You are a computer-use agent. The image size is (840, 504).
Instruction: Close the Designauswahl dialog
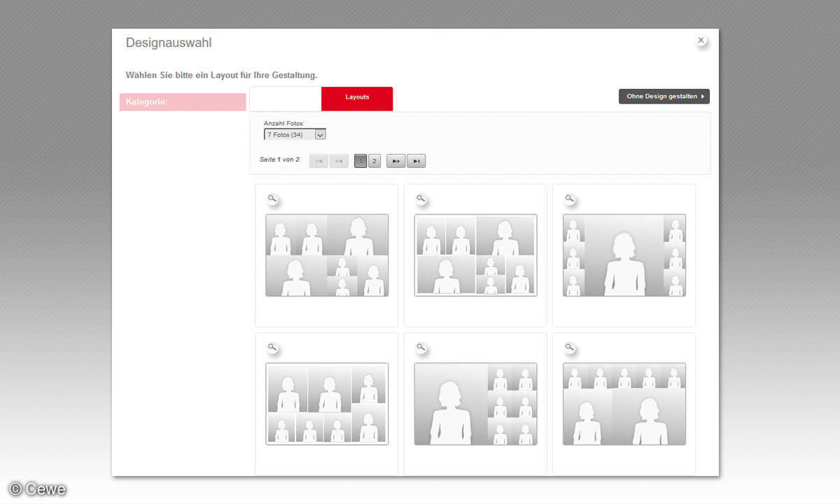701,41
